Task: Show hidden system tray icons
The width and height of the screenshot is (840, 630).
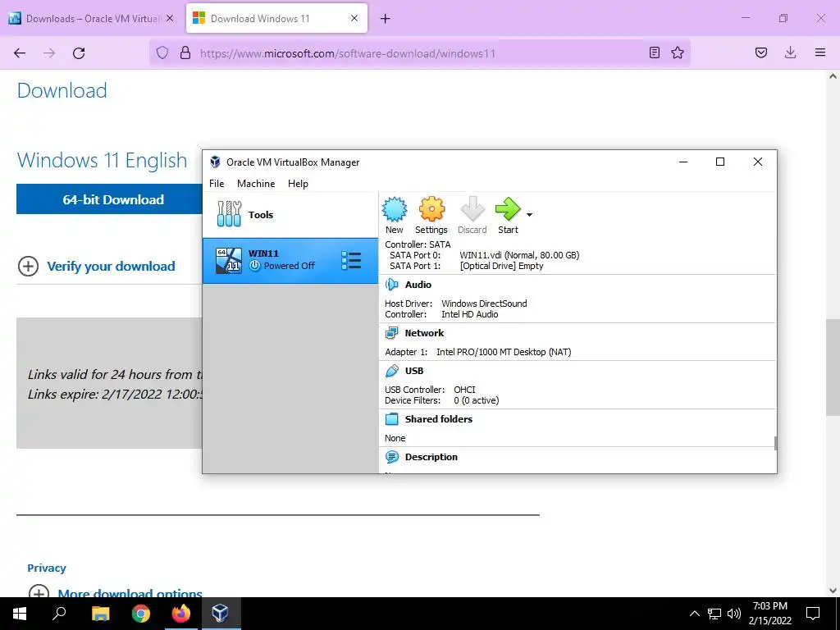Action: (x=694, y=614)
